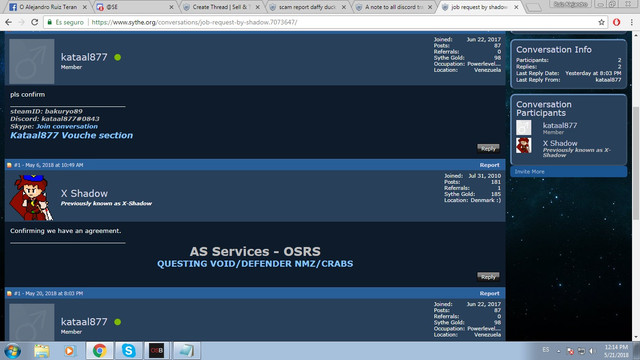Open the Opera extension icon

[x=617, y=22]
